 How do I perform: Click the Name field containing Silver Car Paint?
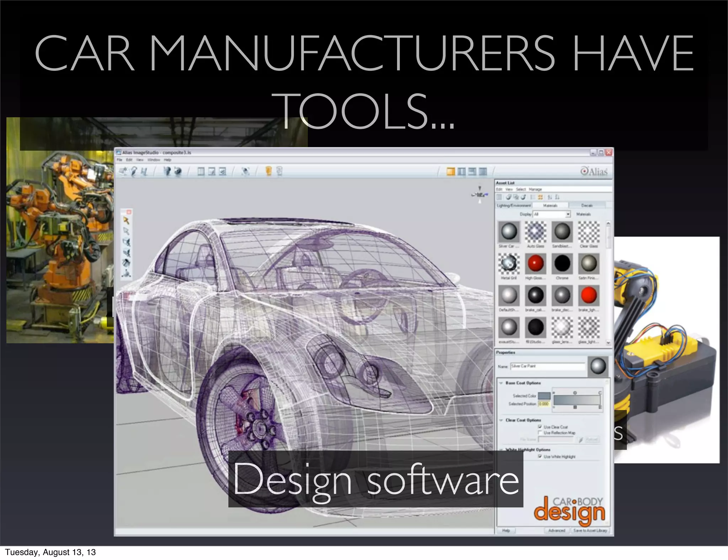[547, 366]
